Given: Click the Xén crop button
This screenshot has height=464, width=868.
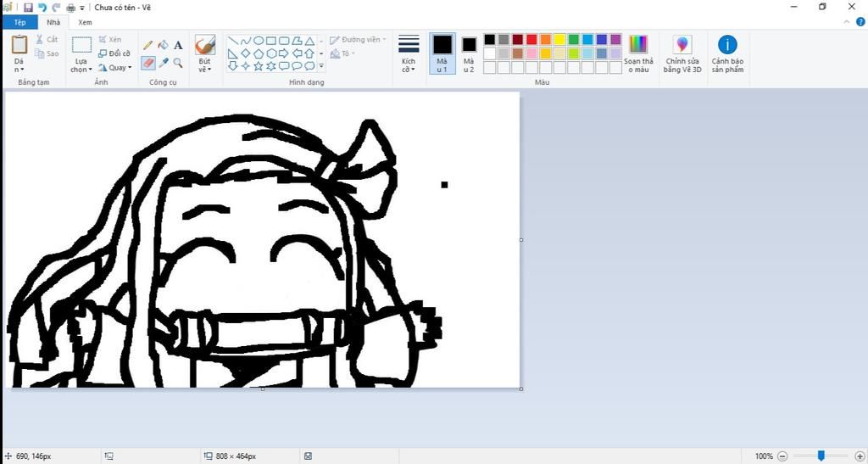Looking at the screenshot, I should (109, 39).
